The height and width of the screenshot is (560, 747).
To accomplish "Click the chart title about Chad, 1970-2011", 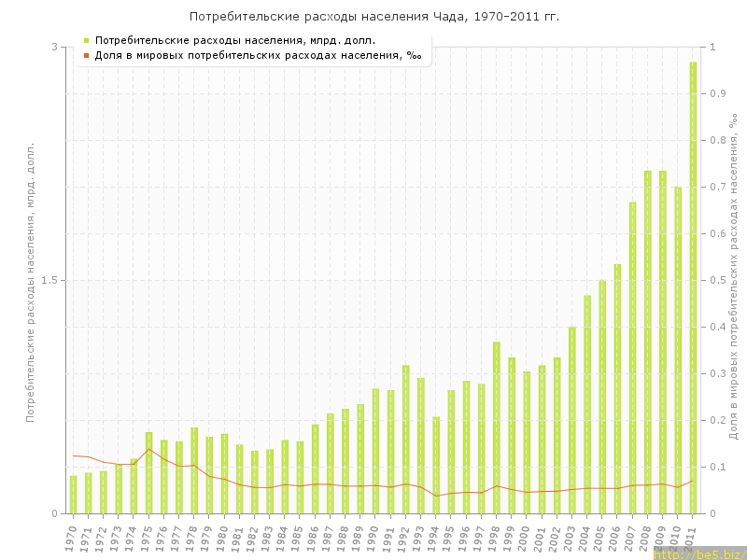I will (374, 17).
